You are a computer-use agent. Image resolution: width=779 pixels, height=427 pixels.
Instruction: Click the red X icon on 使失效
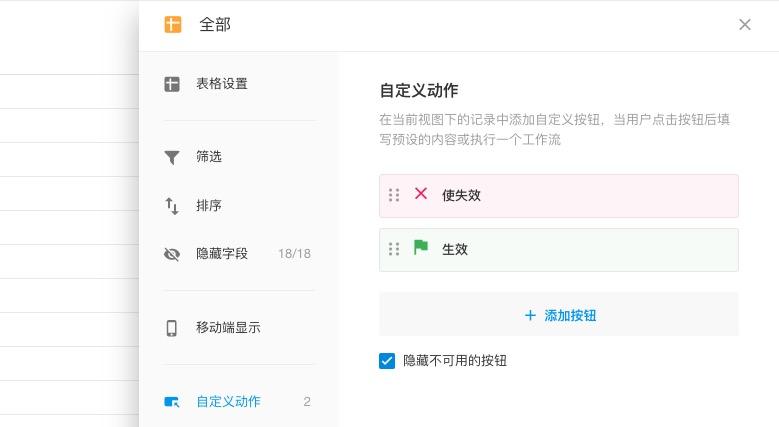(x=421, y=194)
